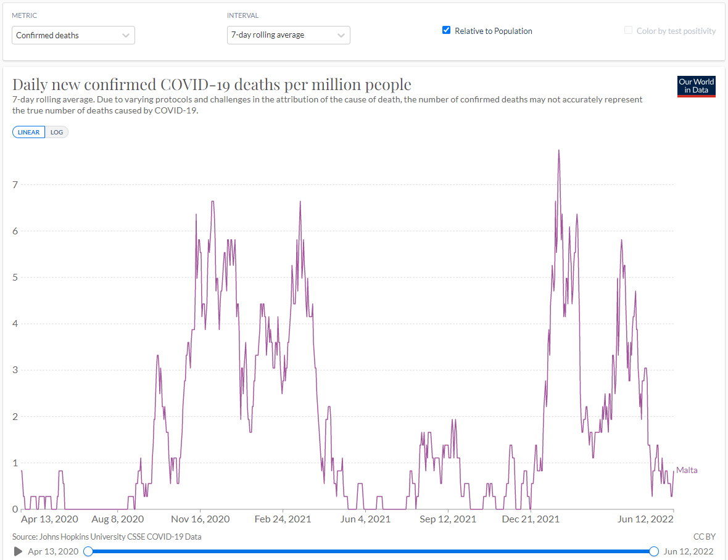Viewport: 728px width, 560px height.
Task: Click the Our World in Data logo
Action: 696,86
